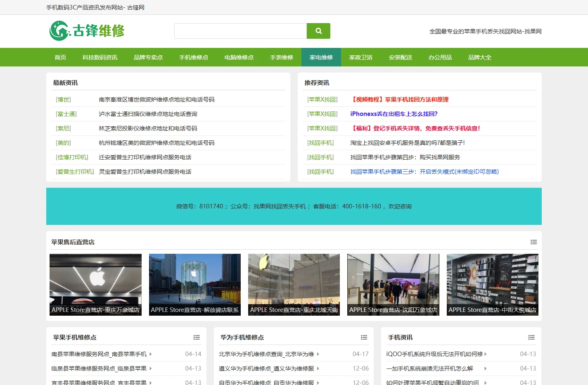Open iQOO手机系统升级后无法开机 entry

point(434,354)
